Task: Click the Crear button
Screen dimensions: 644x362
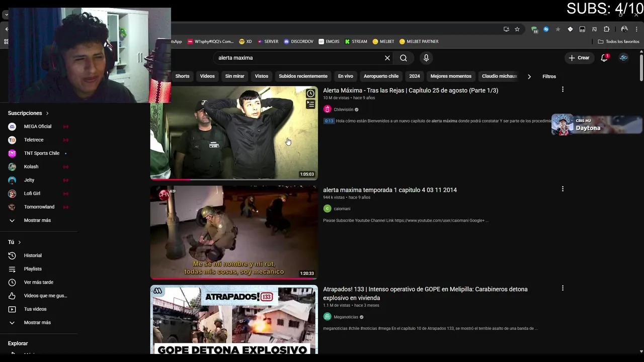Action: (579, 58)
